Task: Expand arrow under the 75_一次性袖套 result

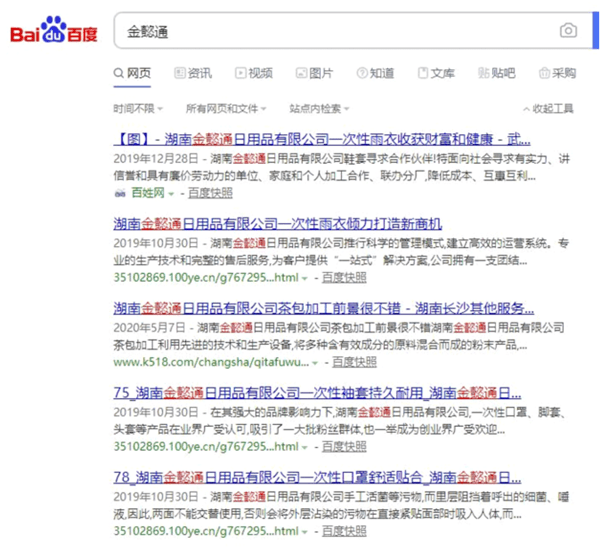Action: 305,448
